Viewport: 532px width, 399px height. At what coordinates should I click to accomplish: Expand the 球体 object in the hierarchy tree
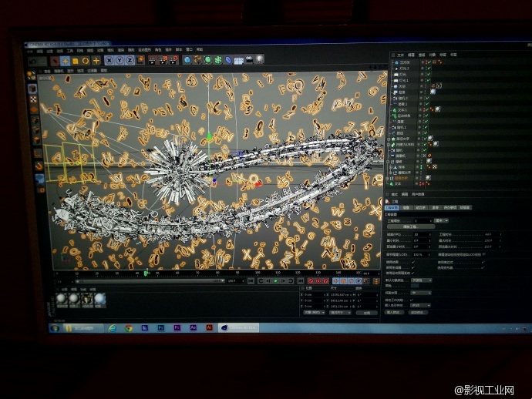pos(390,166)
